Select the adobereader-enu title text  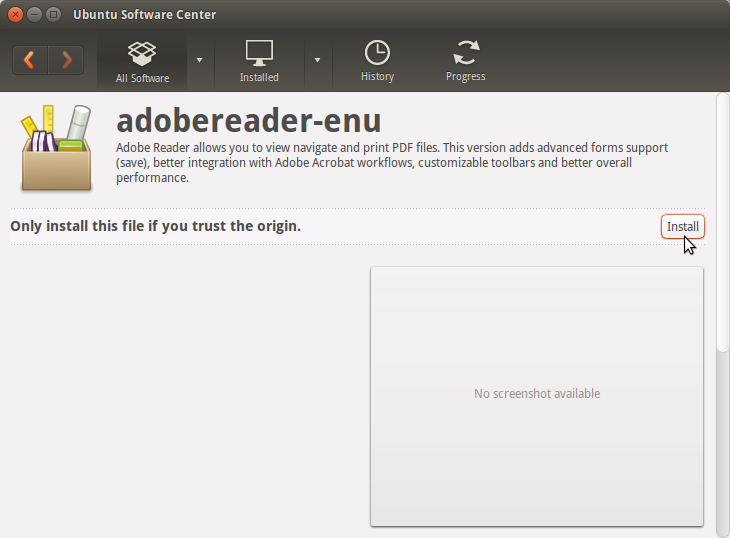click(x=249, y=121)
